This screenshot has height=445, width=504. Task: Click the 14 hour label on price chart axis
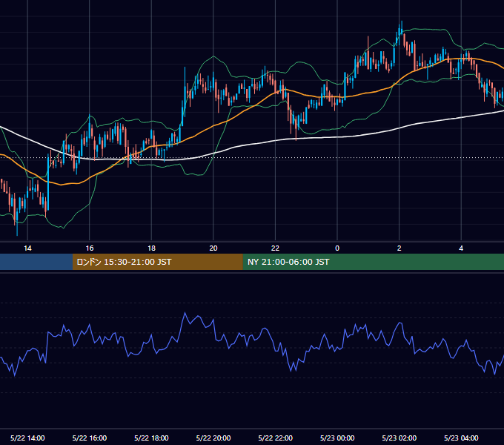pyautogui.click(x=27, y=248)
